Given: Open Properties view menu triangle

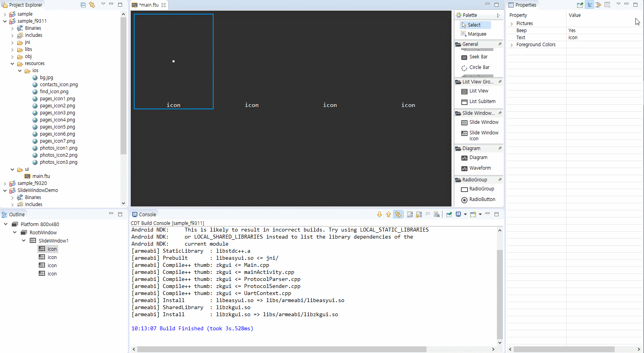Looking at the screenshot, I should [619, 4].
